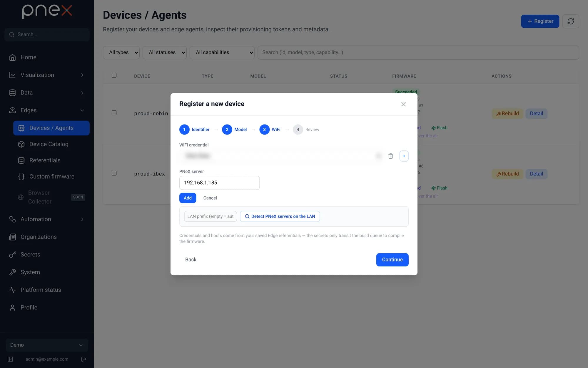588x368 pixels.
Task: Go to the Identifier wizard step
Action: (x=194, y=130)
